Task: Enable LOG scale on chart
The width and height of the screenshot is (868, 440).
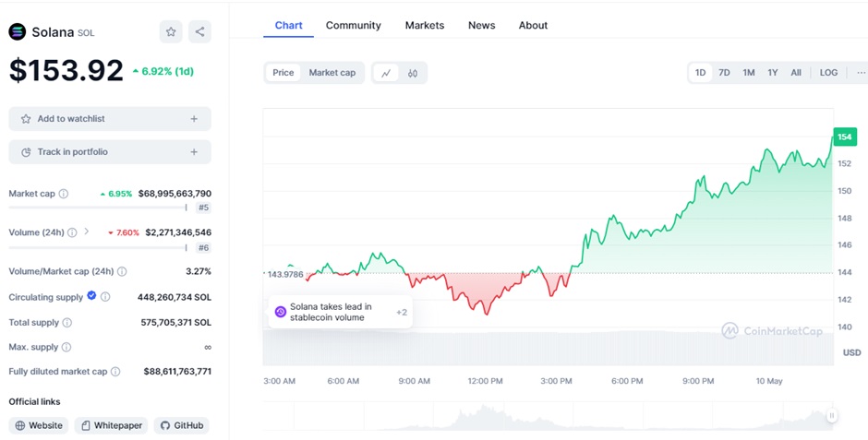Action: (828, 73)
